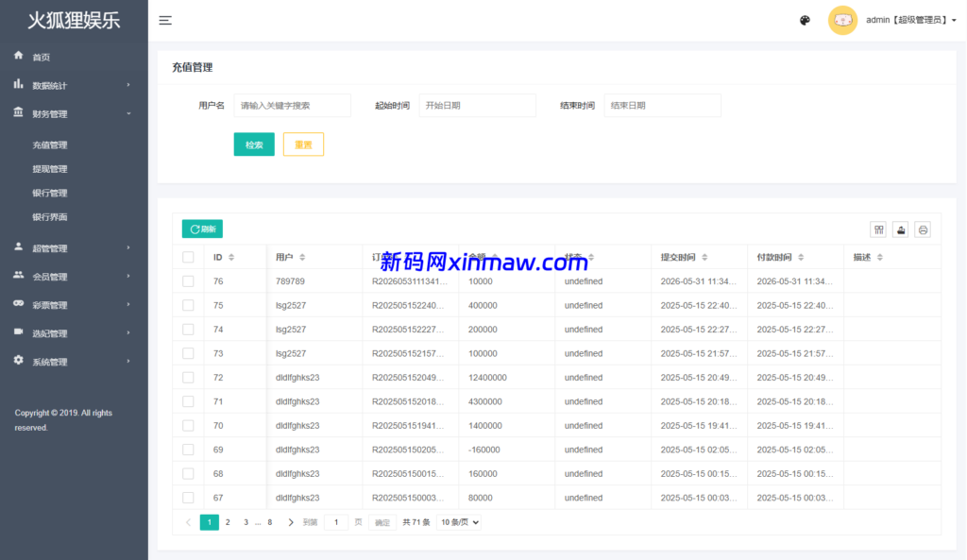Go to page 3 in pagination
Image resolution: width=967 pixels, height=560 pixels.
tap(246, 522)
